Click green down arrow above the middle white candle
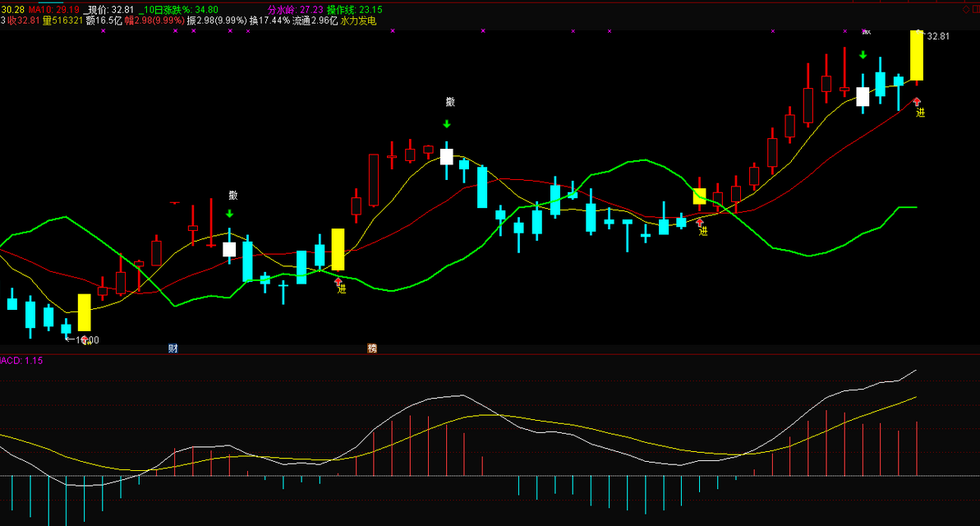The width and height of the screenshot is (980, 526). coord(447,124)
